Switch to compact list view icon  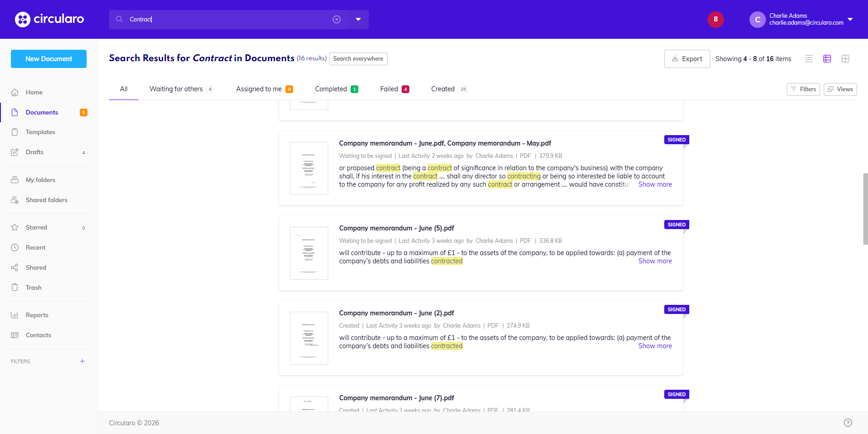click(x=809, y=58)
